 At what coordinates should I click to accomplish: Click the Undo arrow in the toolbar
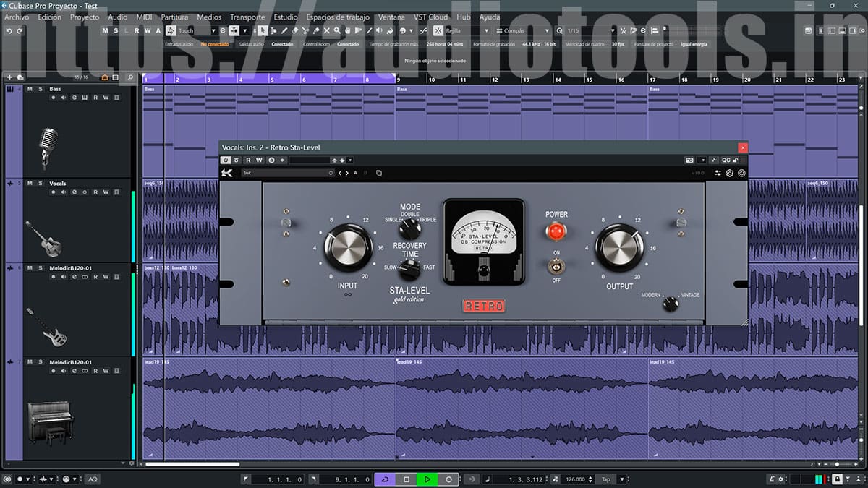point(9,31)
